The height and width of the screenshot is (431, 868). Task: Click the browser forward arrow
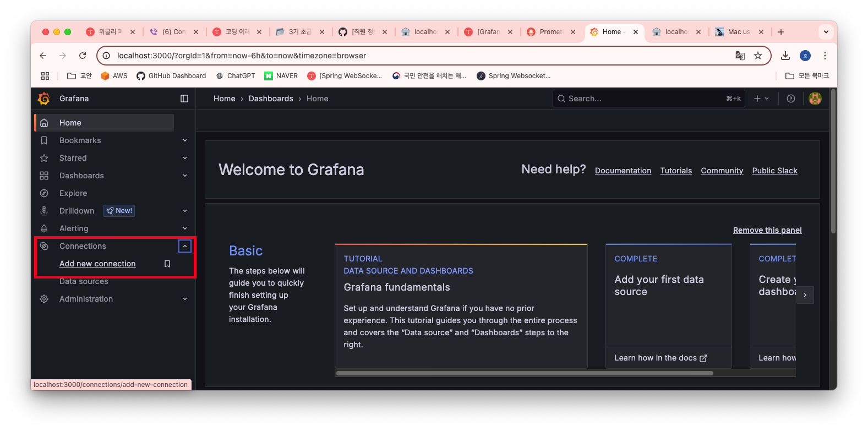[63, 56]
